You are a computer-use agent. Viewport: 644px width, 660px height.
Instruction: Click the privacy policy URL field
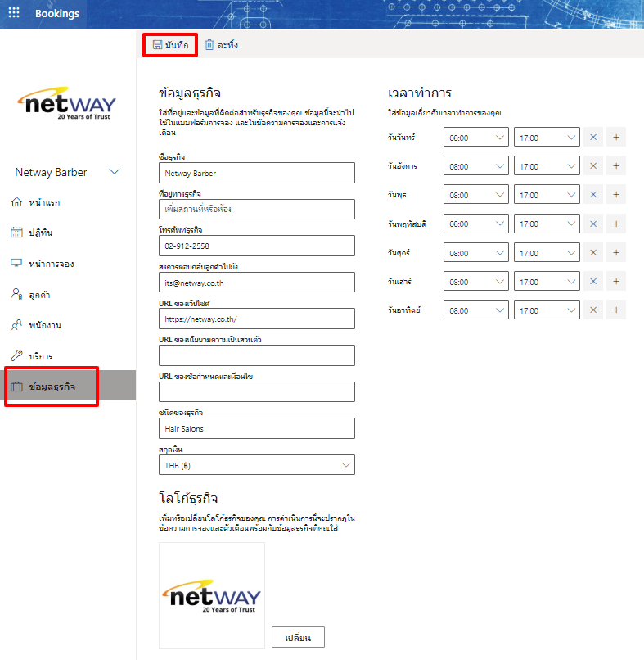point(257,355)
